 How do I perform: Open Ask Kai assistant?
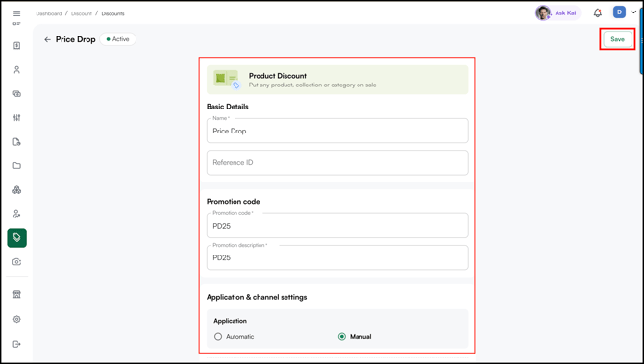pyautogui.click(x=557, y=12)
